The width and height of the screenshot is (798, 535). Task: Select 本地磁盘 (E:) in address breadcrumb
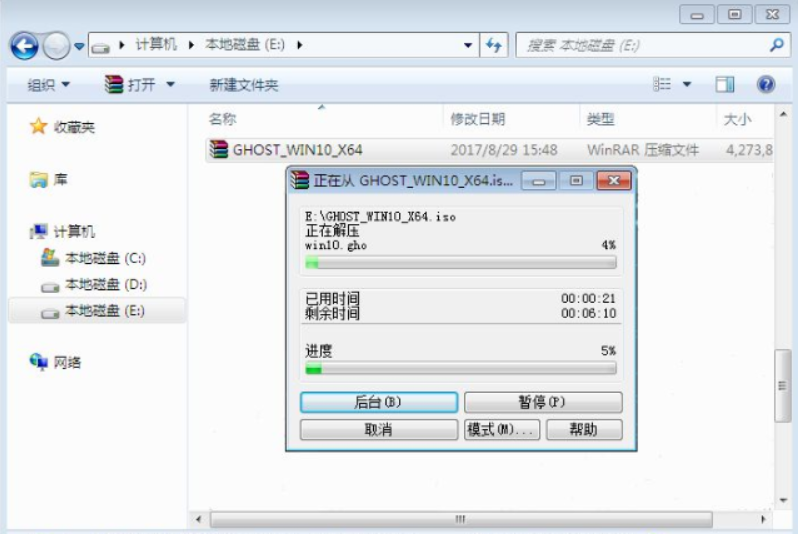coord(245,45)
